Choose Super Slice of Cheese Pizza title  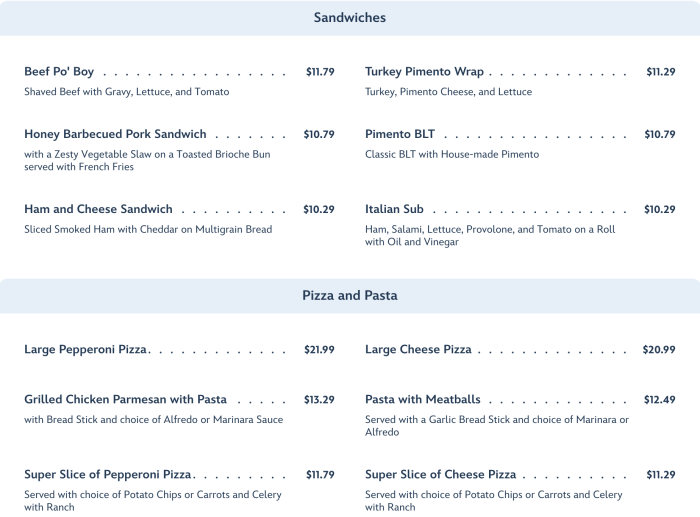[440, 475]
